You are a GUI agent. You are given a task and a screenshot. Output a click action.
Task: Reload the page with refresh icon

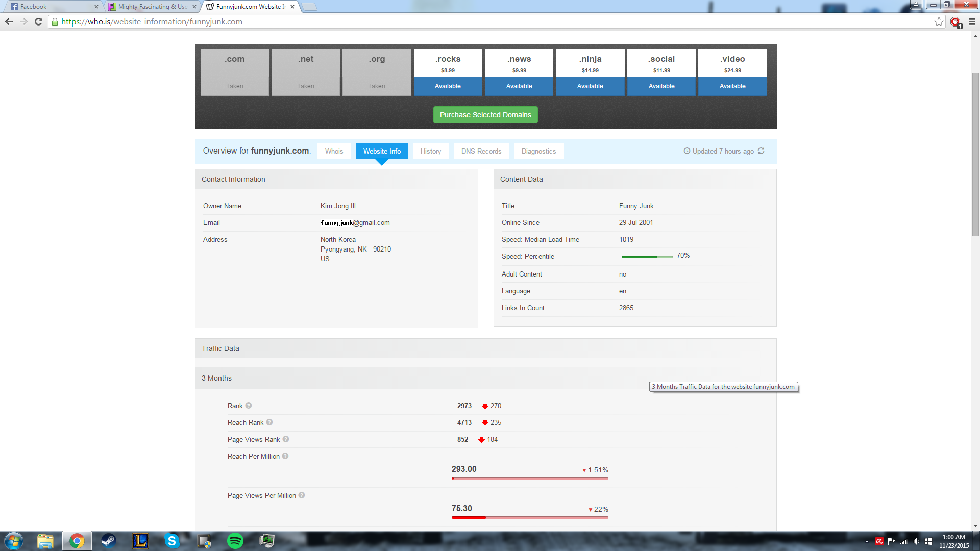point(38,21)
